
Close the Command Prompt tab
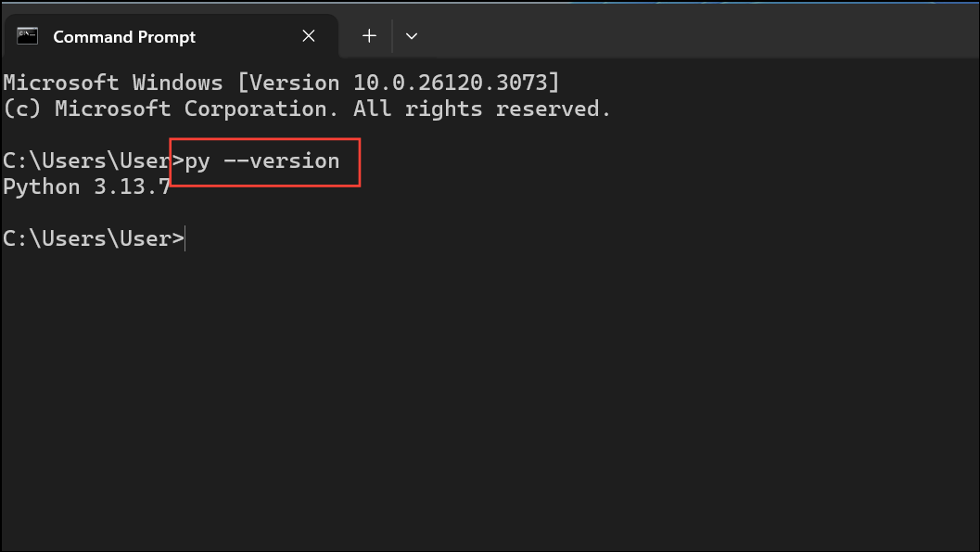tap(309, 36)
